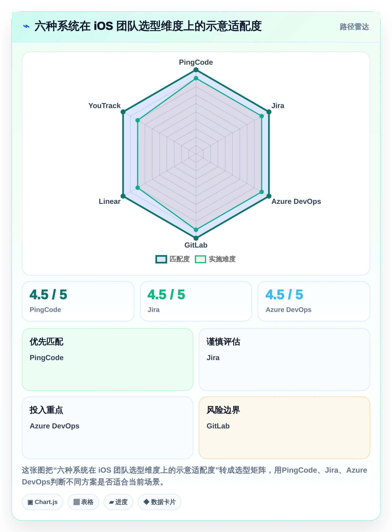The height and width of the screenshot is (532, 392).
Task: Open the 优先匹配 PingCode card
Action: 108,360
